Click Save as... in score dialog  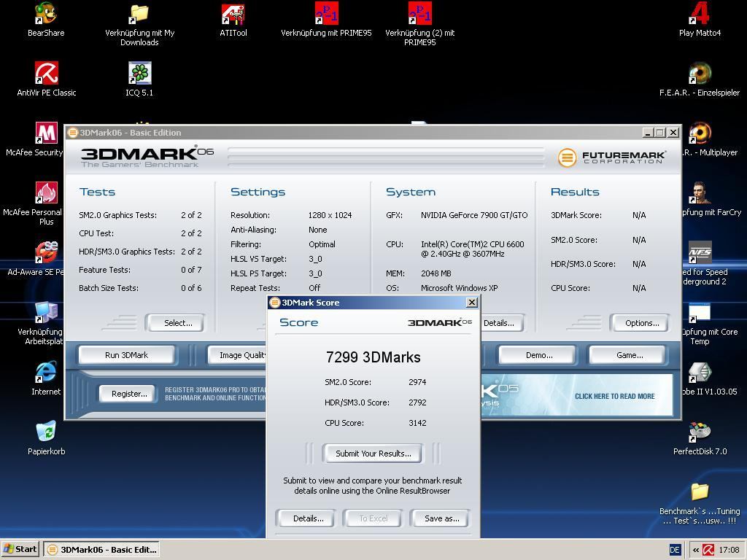[440, 518]
